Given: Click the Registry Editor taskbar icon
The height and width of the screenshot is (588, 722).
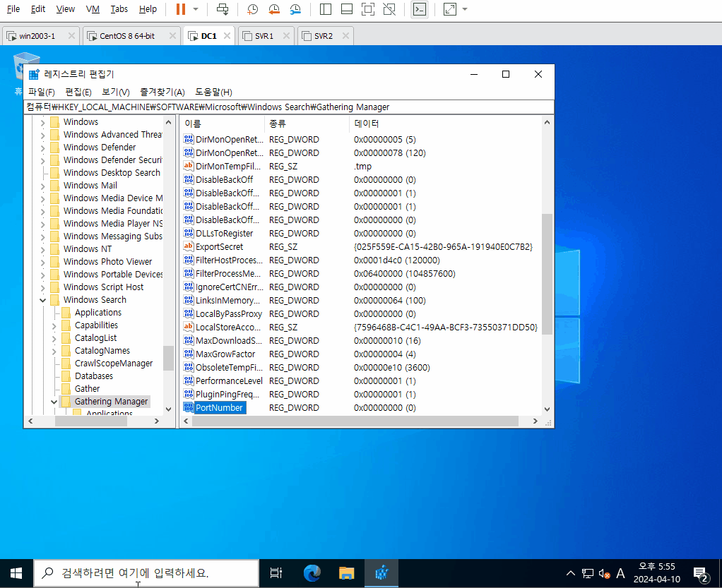Looking at the screenshot, I should (381, 573).
